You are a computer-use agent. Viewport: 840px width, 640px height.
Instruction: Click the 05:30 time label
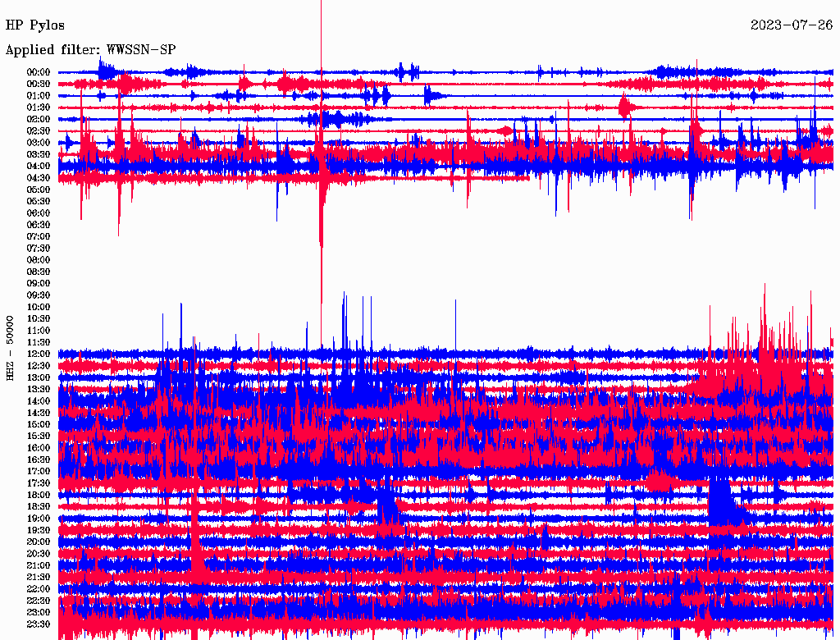tap(39, 201)
